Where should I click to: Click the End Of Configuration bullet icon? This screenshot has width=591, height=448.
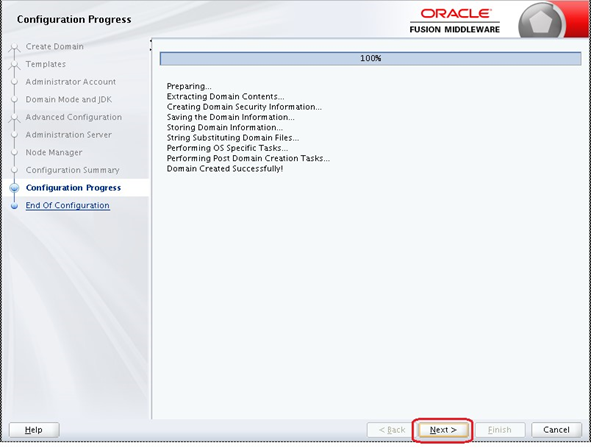pos(14,206)
